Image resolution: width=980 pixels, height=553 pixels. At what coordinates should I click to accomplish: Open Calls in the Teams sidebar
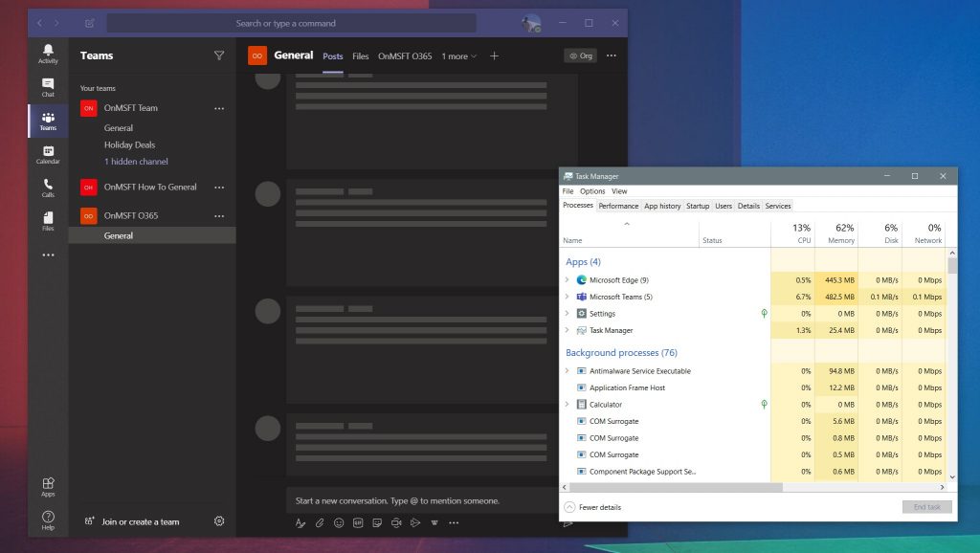[x=48, y=188]
